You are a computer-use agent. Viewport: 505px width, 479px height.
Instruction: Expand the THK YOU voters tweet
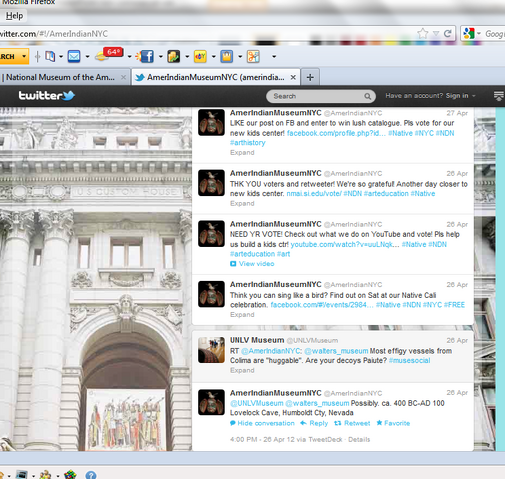tap(242, 204)
